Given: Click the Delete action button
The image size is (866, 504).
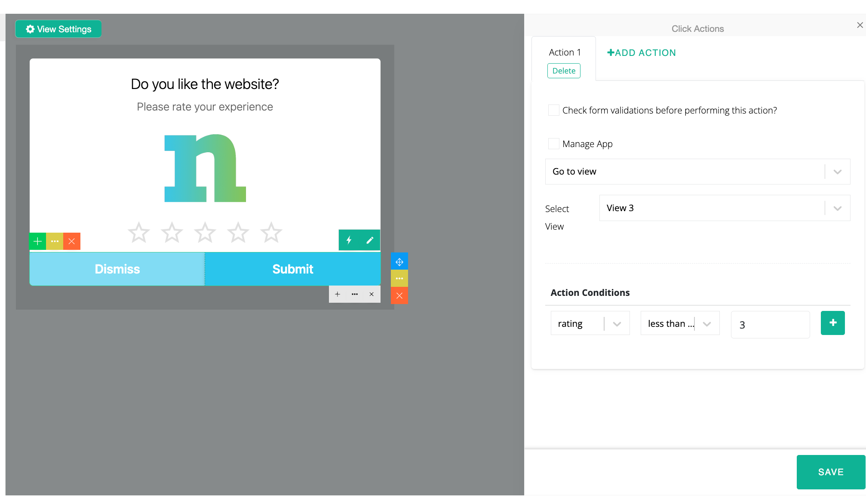Looking at the screenshot, I should click(x=564, y=71).
